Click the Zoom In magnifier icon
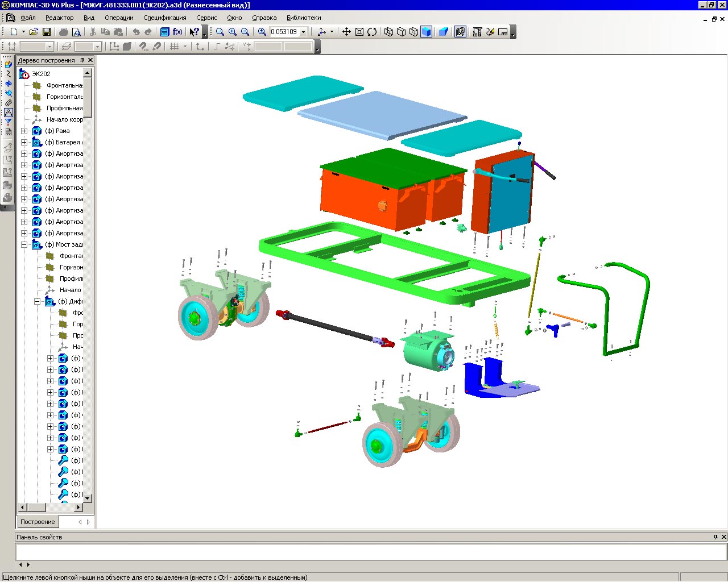728x582 pixels. (233, 32)
